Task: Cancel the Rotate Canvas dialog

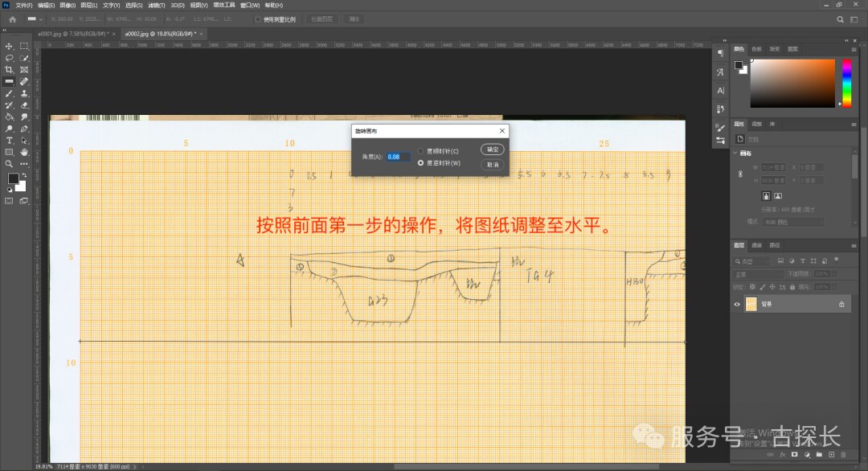Action: coord(492,165)
